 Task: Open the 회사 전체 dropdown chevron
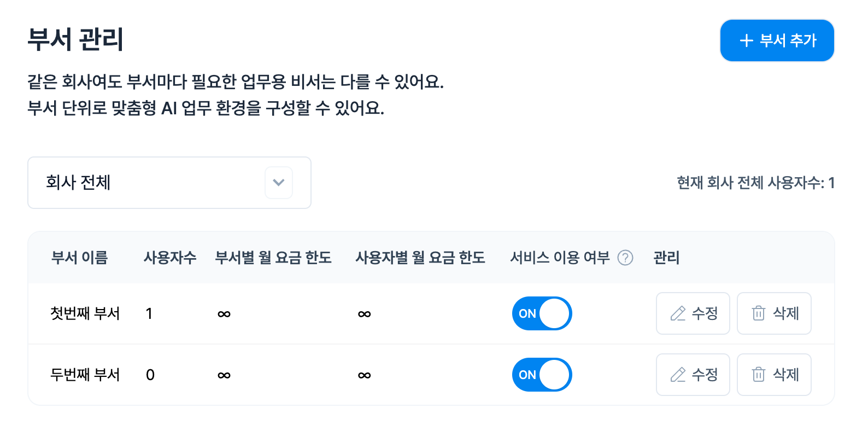pyautogui.click(x=279, y=183)
